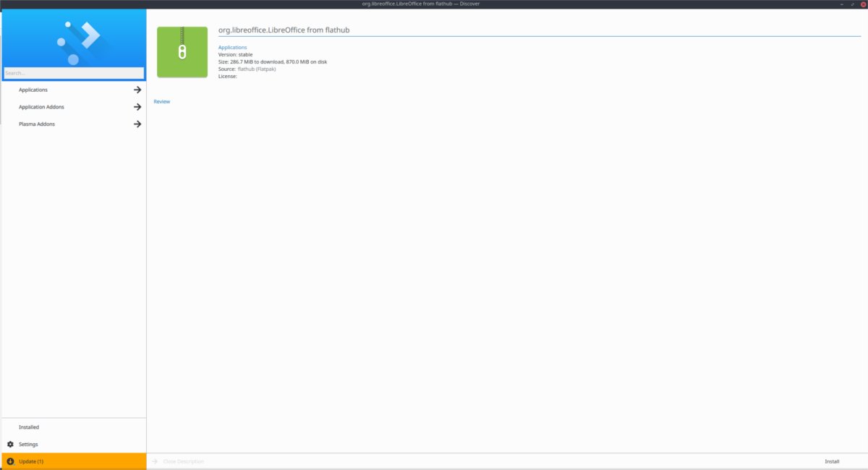868x470 pixels.
Task: Select Applications in the sidebar list
Action: click(33, 90)
